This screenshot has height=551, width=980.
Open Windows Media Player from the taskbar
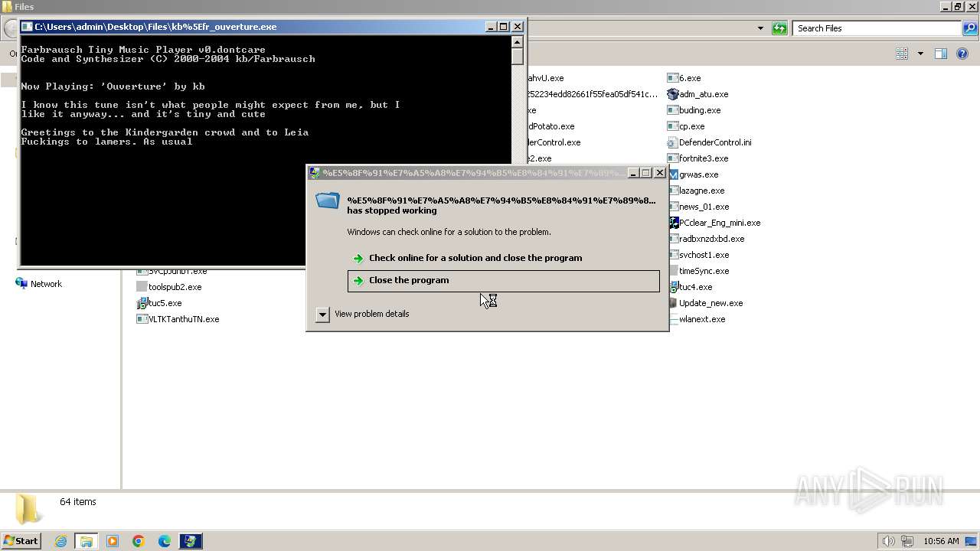coord(113,541)
